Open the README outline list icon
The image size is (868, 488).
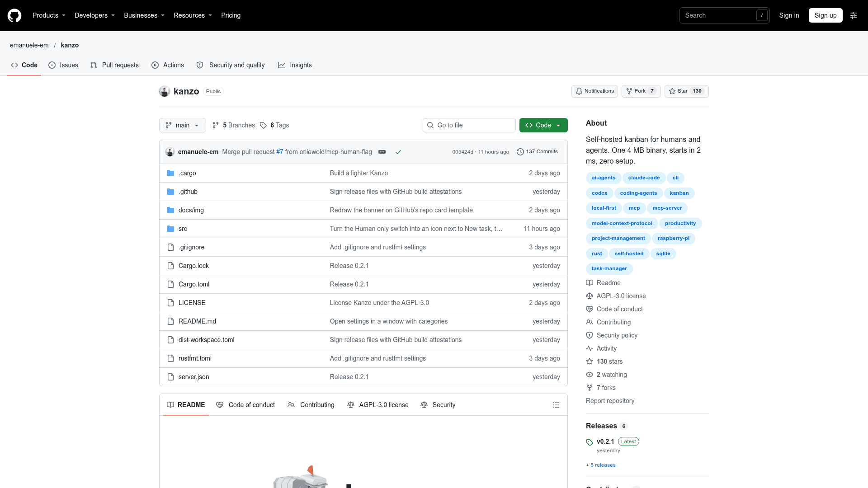tap(556, 405)
